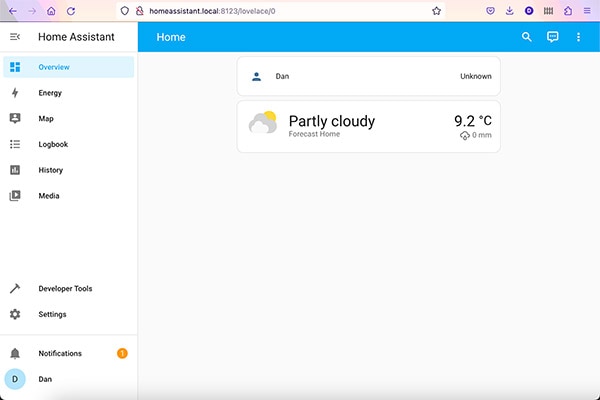Click the precipitation cloud icon
600x400 pixels.
pyautogui.click(x=465, y=136)
